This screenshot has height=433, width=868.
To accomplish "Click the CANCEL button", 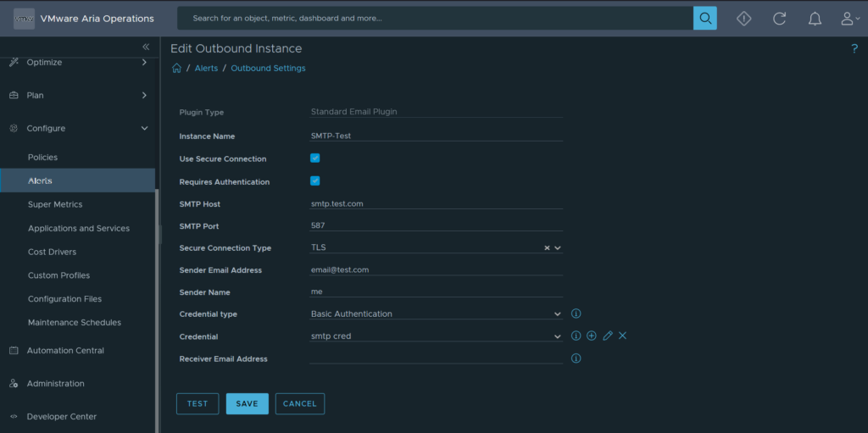I will (300, 403).
